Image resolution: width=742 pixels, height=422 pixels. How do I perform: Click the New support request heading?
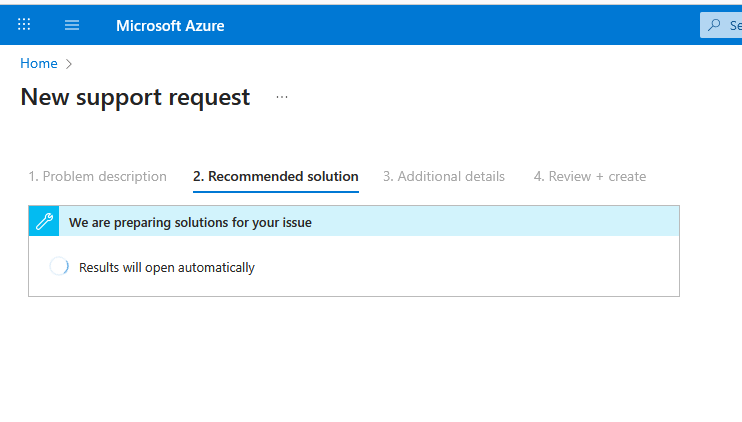coord(135,97)
